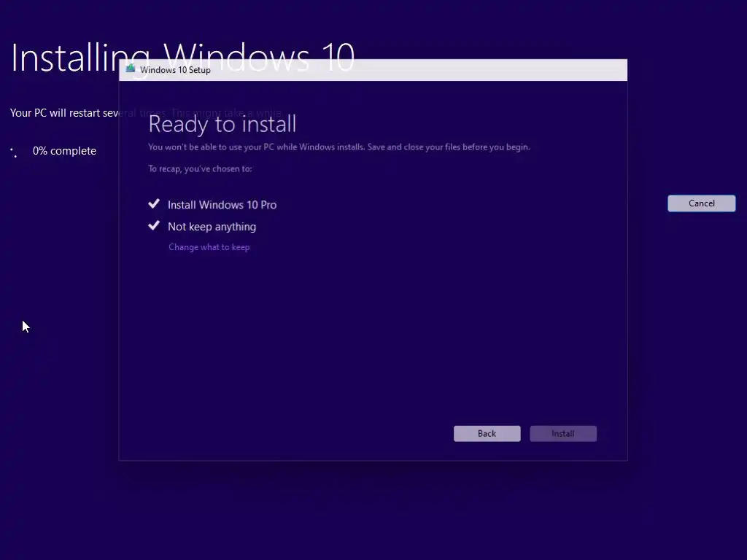The width and height of the screenshot is (747, 560).
Task: Click the Windows 10 Setup title icon
Action: tap(131, 69)
